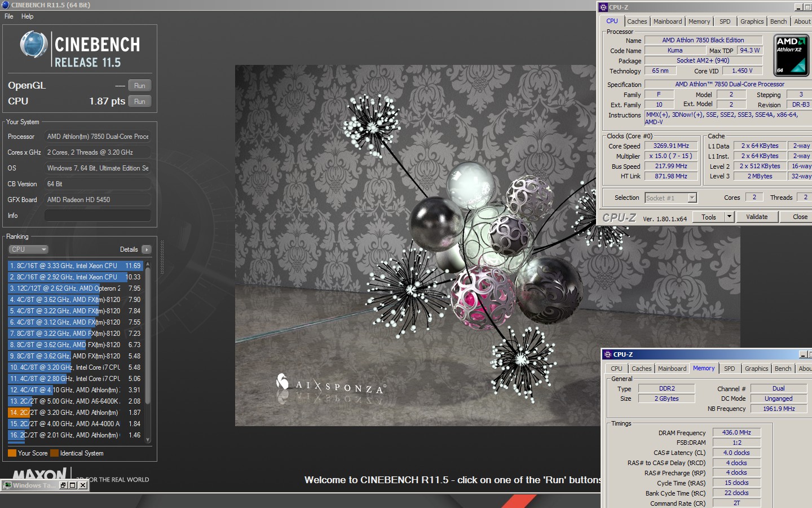The width and height of the screenshot is (812, 508).
Task: Click the AMD Athlon X2 logo in CPU-Z
Action: (x=792, y=55)
